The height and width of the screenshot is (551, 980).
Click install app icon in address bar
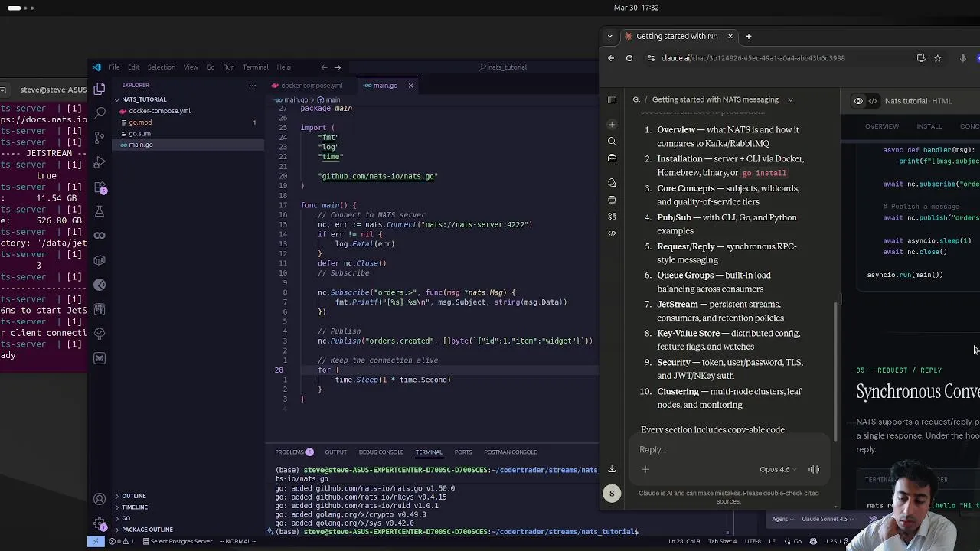(921, 58)
